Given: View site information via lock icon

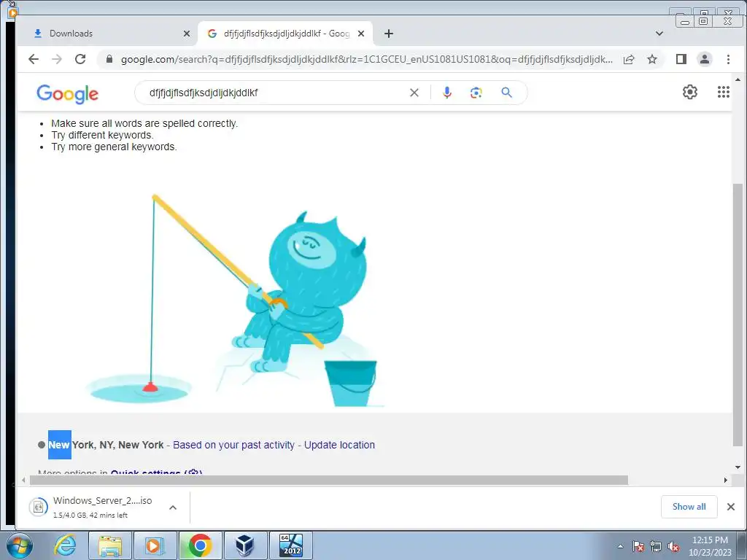Looking at the screenshot, I should [109, 59].
